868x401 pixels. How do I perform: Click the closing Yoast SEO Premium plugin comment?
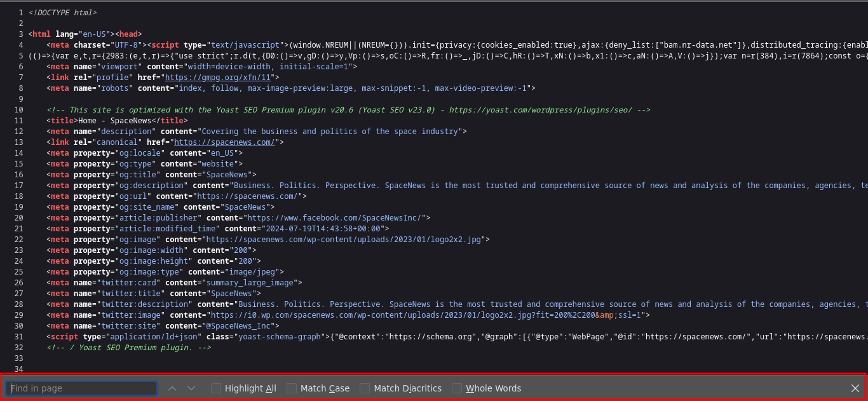[128, 348]
